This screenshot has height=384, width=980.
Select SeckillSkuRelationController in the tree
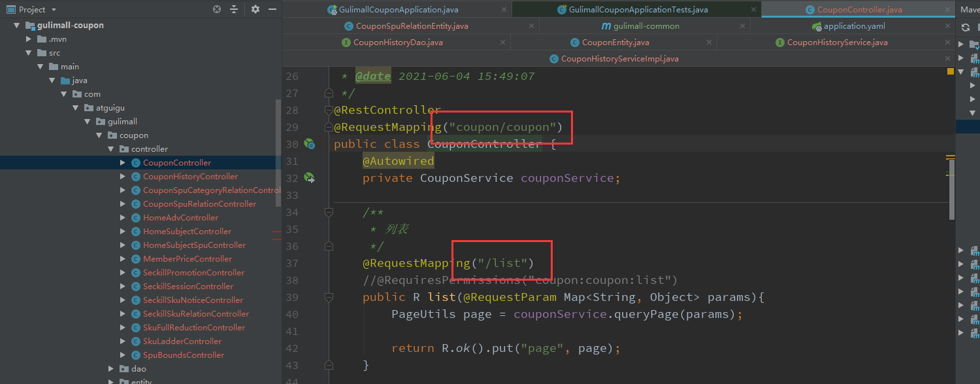pyautogui.click(x=196, y=314)
